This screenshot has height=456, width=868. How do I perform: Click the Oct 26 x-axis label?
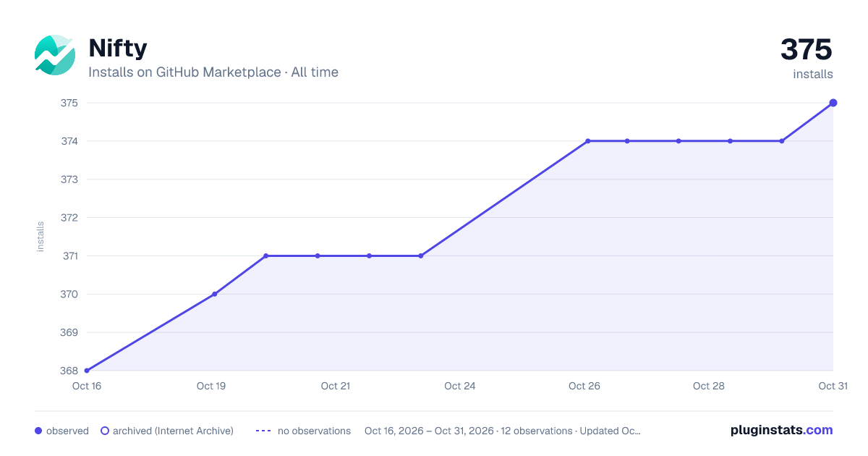click(584, 386)
